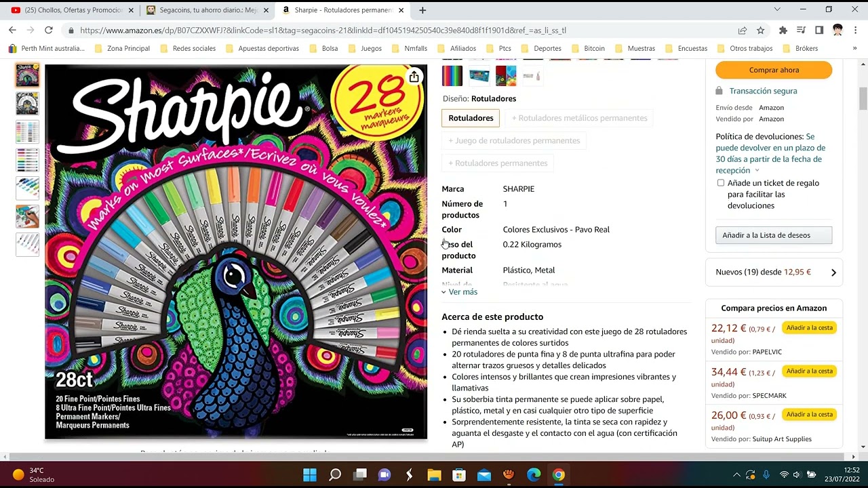Close the Sharpie - Rotuladores tab
The image size is (868, 488).
tap(401, 10)
